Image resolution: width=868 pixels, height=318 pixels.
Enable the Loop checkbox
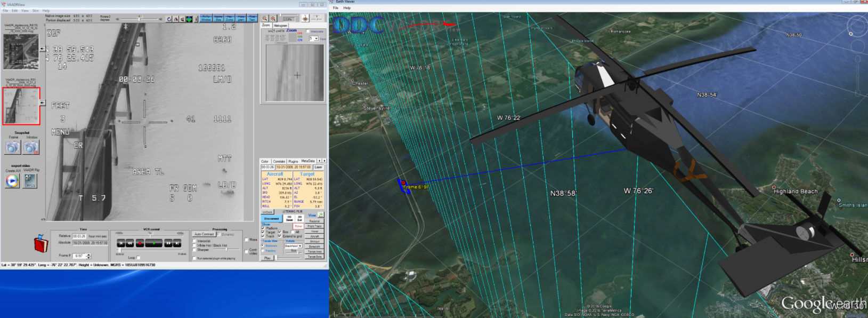coord(139,258)
